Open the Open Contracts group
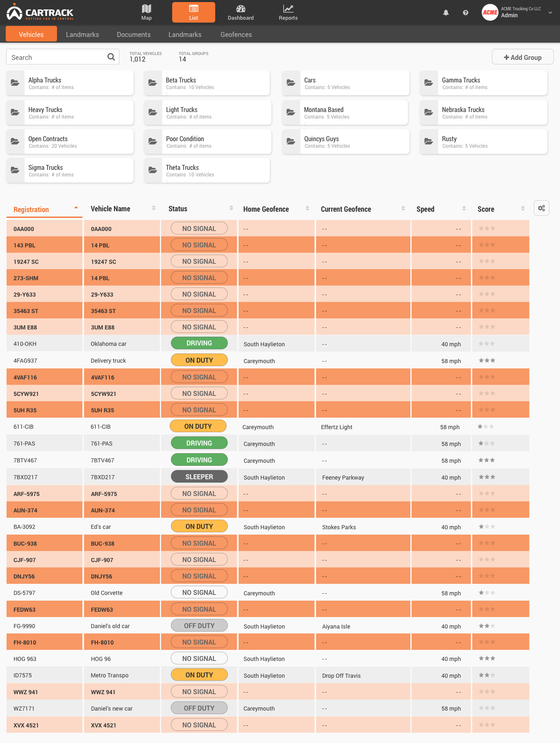Viewport: 560px width, 743px height. click(70, 142)
